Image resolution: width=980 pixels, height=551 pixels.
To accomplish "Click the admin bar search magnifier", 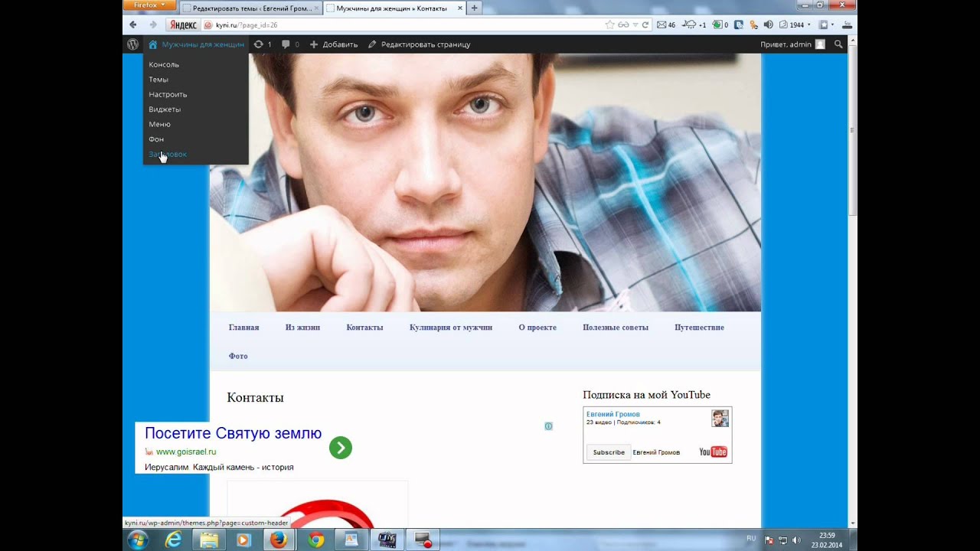I will [x=838, y=44].
